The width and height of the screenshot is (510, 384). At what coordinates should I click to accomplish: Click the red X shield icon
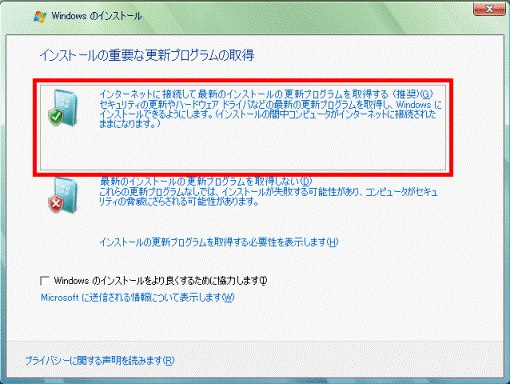click(x=63, y=196)
